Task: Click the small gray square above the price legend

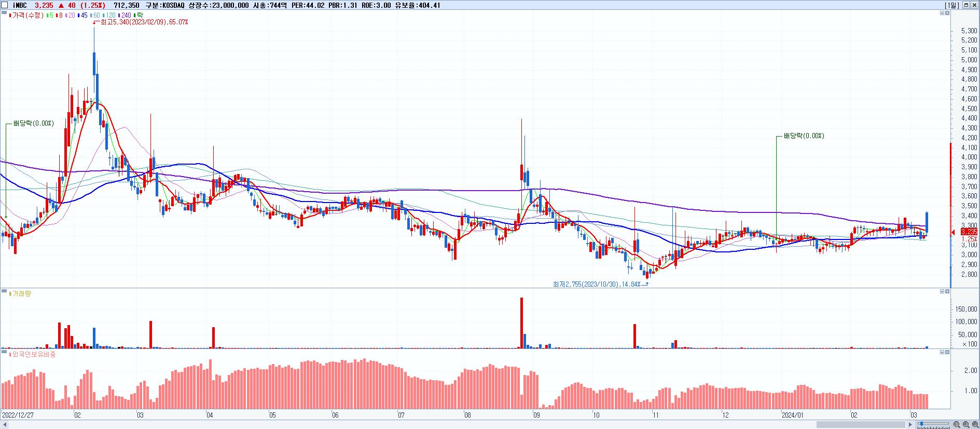Action: (4, 12)
